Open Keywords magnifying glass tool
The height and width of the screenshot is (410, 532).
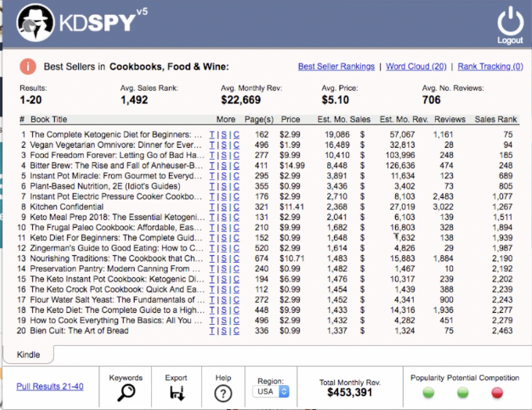pos(126,393)
